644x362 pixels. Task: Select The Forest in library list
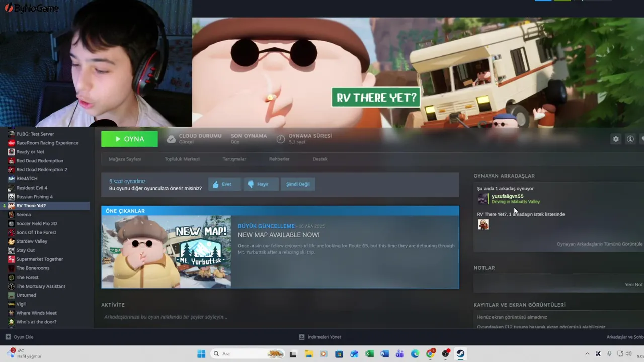27,278
